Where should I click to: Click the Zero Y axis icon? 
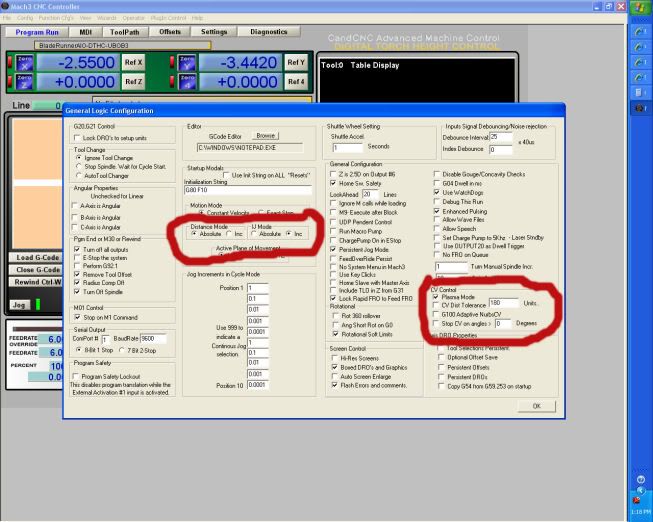click(184, 62)
